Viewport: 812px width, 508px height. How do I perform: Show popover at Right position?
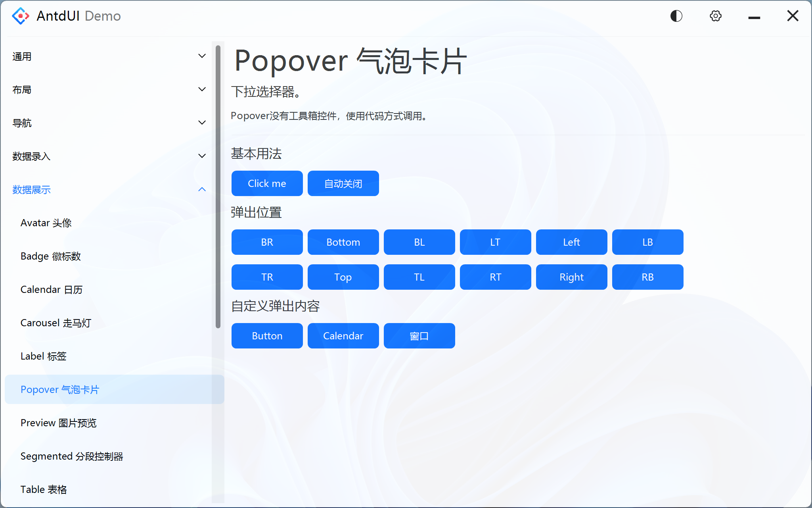[x=571, y=277]
